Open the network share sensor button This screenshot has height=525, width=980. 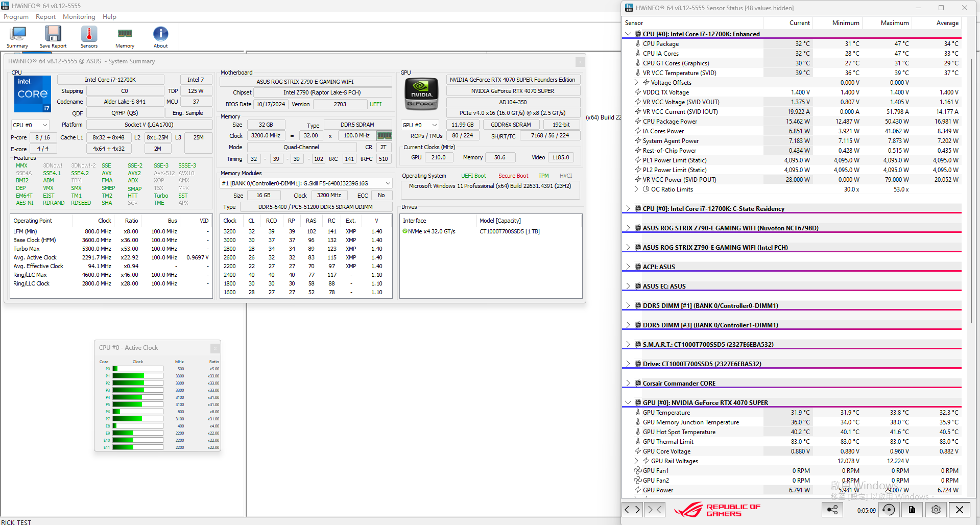pos(832,509)
